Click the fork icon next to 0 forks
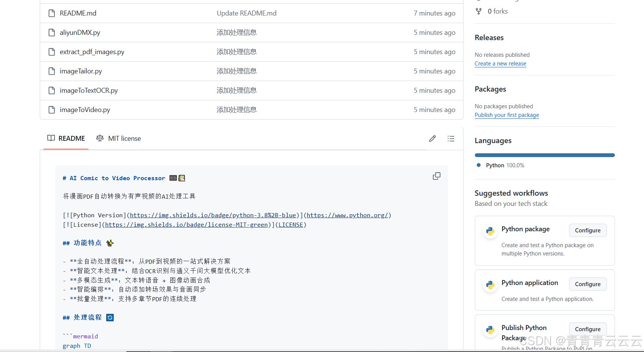Image resolution: width=644 pixels, height=352 pixels. (479, 11)
